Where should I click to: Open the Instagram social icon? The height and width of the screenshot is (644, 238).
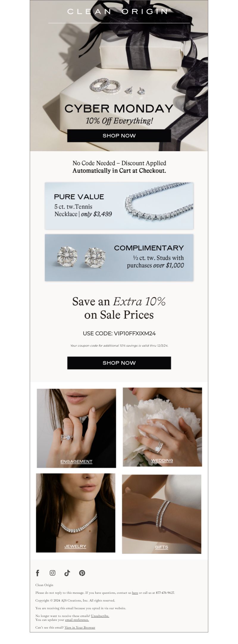point(52,573)
